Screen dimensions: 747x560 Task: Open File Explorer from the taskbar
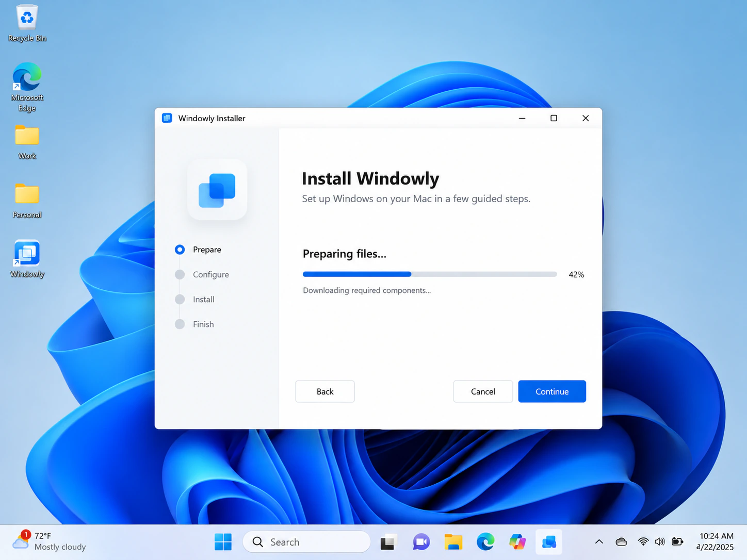pyautogui.click(x=453, y=542)
